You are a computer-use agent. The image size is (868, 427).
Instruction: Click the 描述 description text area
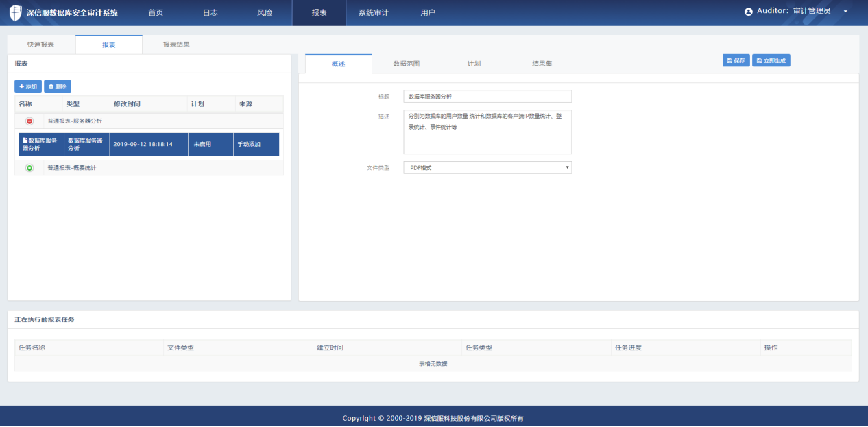coord(487,132)
